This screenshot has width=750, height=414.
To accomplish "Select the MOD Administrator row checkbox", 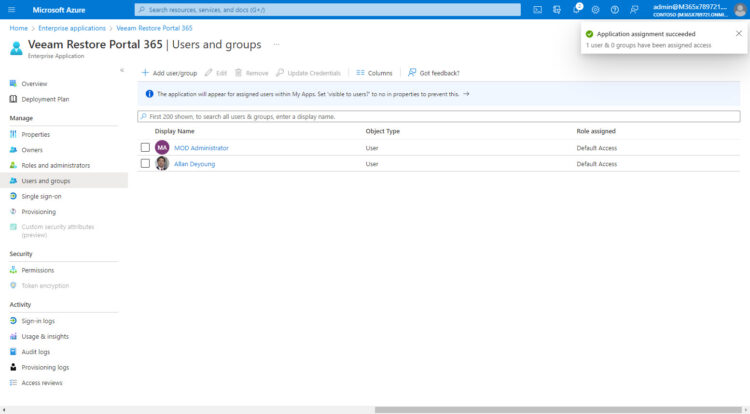I will (x=145, y=147).
